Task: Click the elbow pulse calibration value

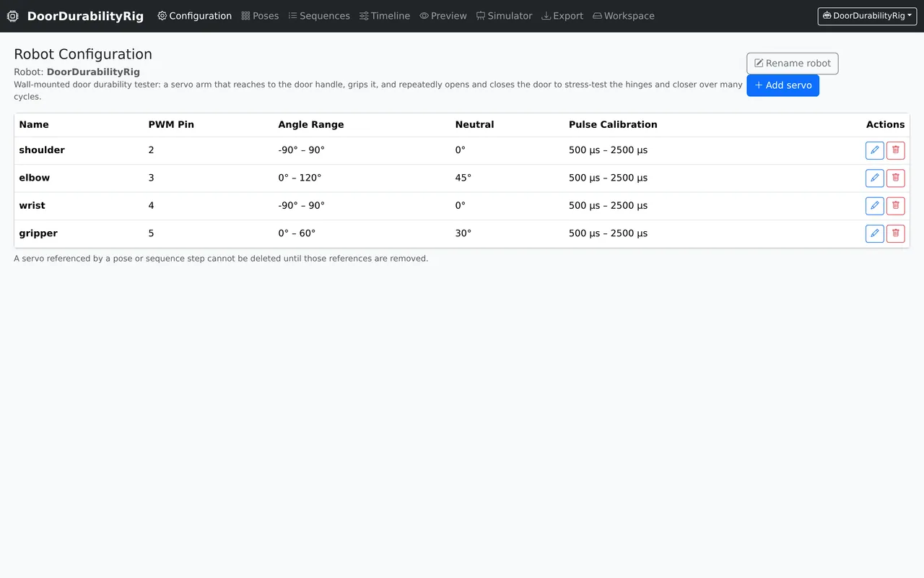Action: (608, 178)
